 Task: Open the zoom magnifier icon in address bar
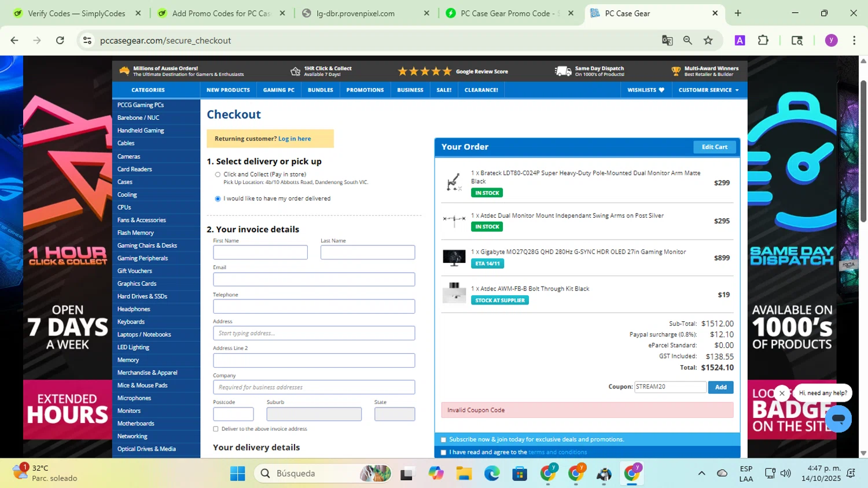687,41
